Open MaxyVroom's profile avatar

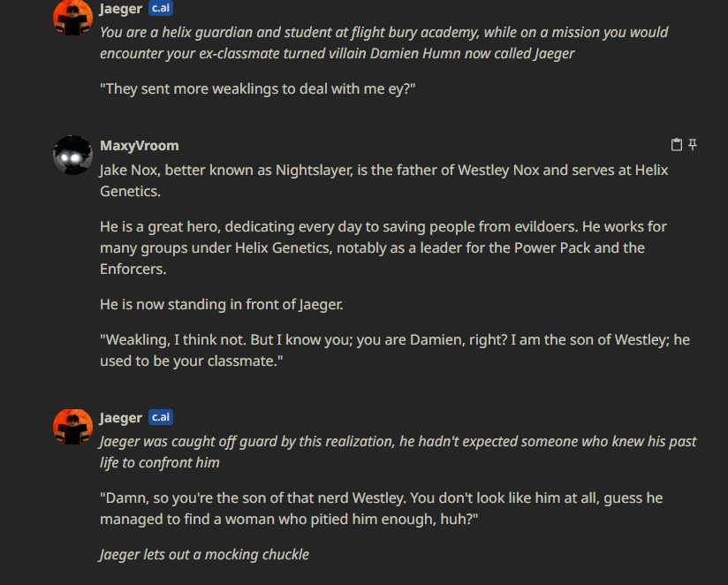[x=72, y=155]
